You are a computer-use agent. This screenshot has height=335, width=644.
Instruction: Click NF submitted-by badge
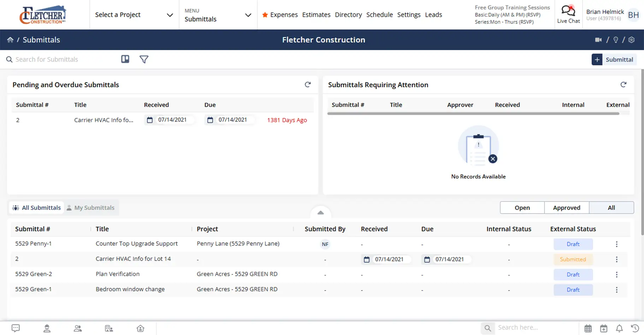[x=325, y=244]
